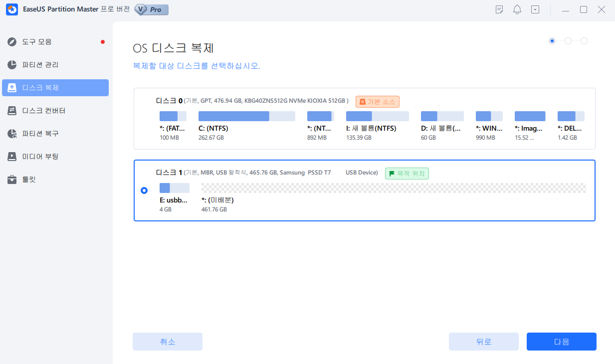
Task: Click the Pro version badge
Action: click(x=152, y=9)
